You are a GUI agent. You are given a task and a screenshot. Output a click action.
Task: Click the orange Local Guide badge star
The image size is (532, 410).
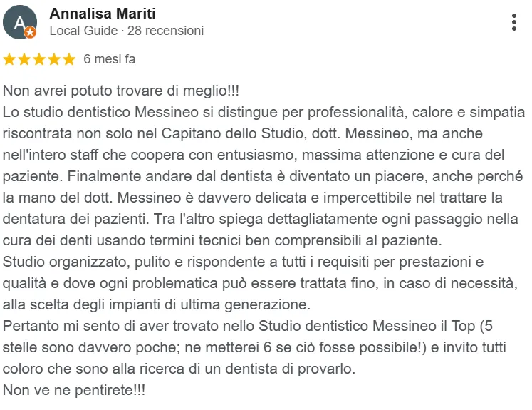[x=30, y=32]
